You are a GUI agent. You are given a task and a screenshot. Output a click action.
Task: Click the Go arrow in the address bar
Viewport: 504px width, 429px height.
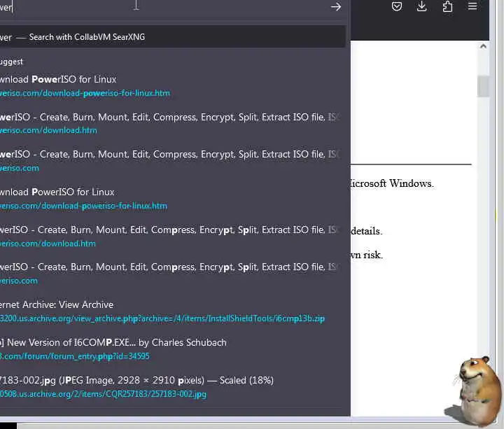pos(335,7)
